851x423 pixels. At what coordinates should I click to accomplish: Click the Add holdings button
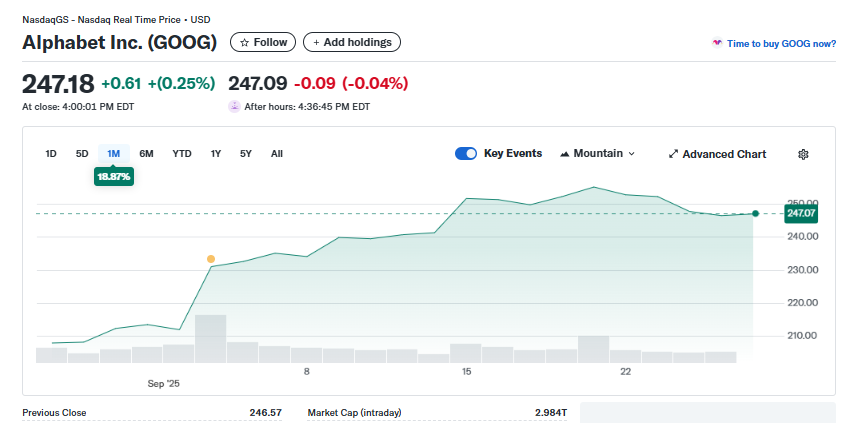352,42
